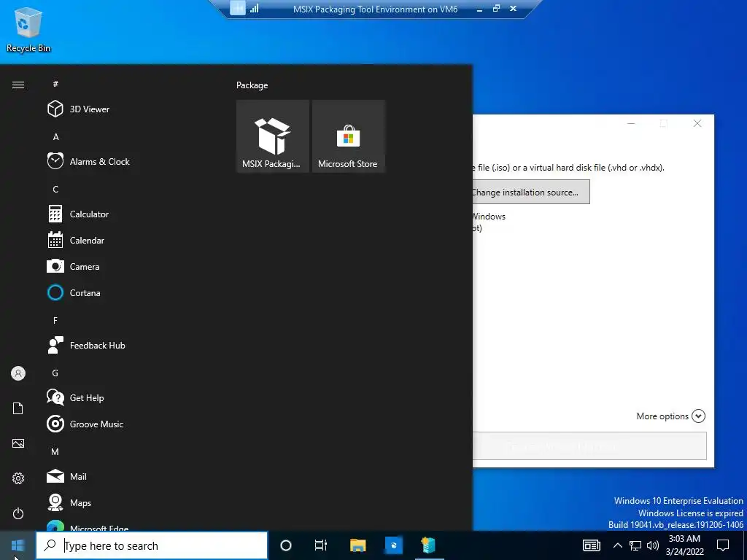The width and height of the screenshot is (747, 560).
Task: Select the A letter group header
Action: tap(55, 136)
